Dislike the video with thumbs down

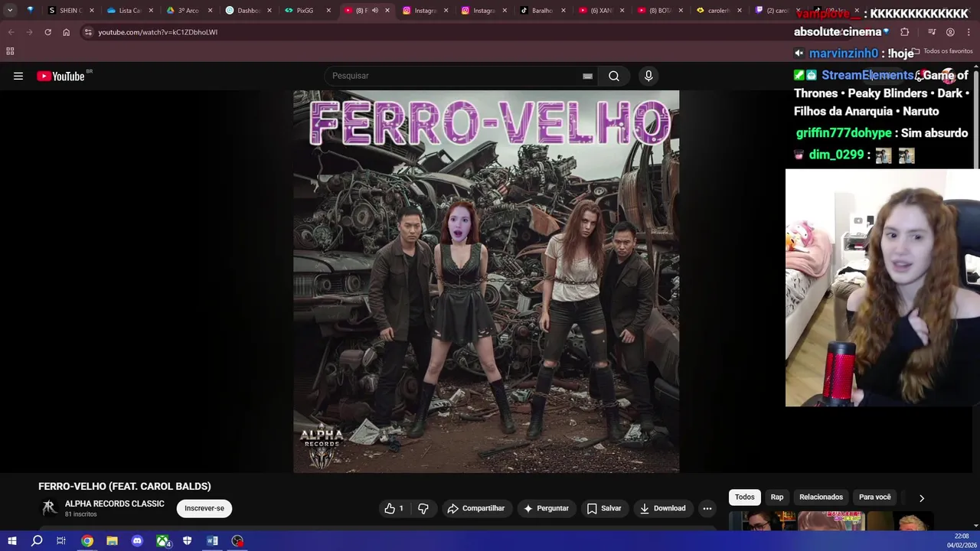pos(423,508)
